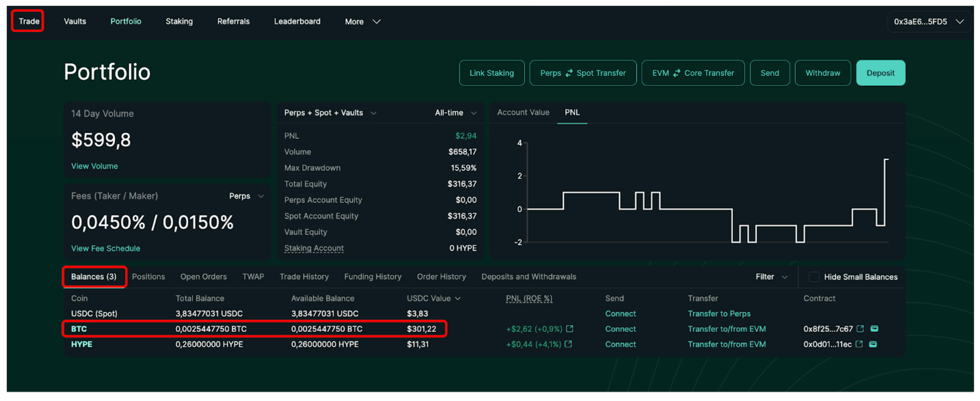The image size is (980, 401).
Task: Click Perps Spot Transfer swap button
Action: point(583,73)
